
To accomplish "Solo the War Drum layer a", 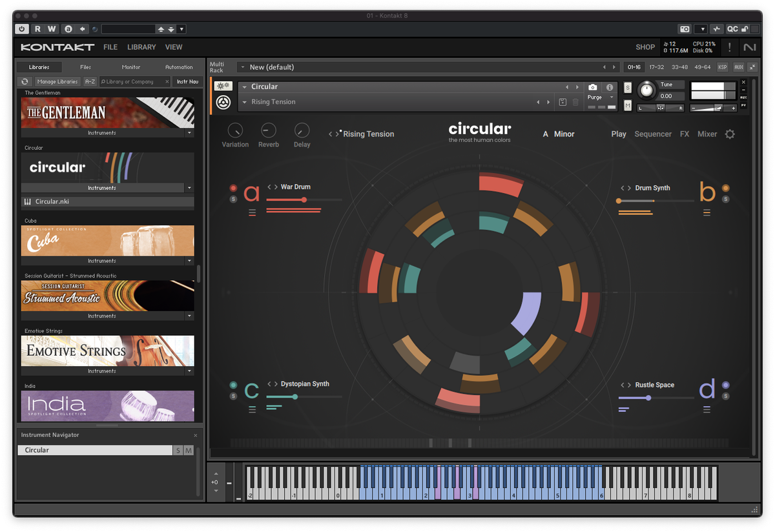I will 233,198.
